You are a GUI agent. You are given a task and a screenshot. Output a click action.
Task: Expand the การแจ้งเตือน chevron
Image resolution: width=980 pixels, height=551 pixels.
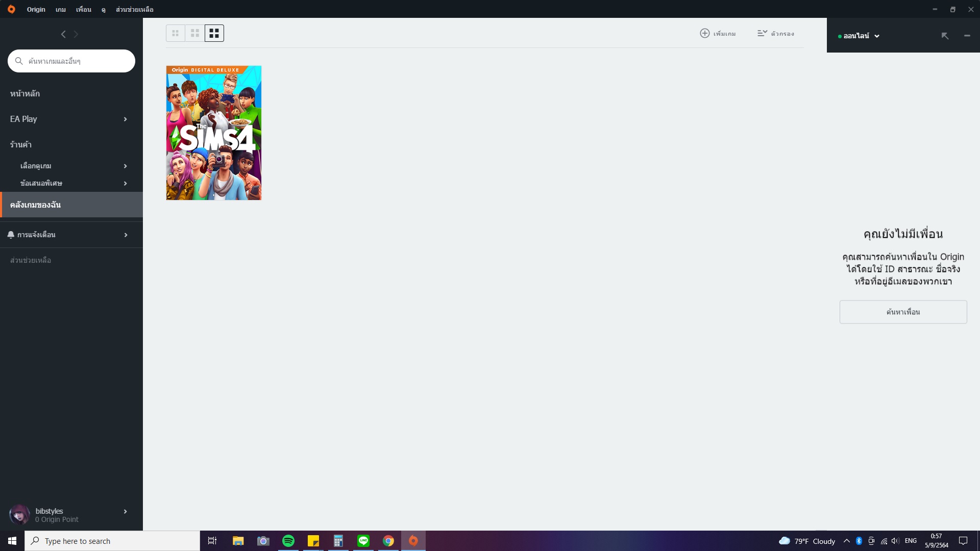tap(126, 235)
